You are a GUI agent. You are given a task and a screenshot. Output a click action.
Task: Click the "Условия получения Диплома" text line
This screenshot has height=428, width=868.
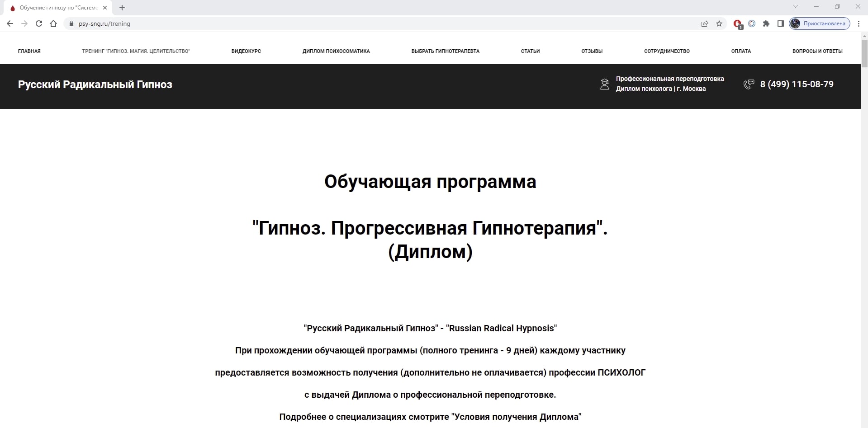pyautogui.click(x=430, y=417)
